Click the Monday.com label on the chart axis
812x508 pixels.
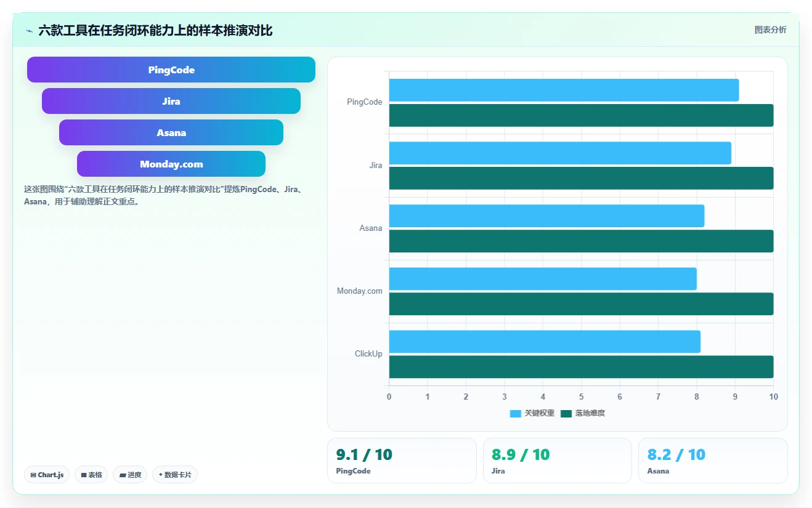coord(360,291)
